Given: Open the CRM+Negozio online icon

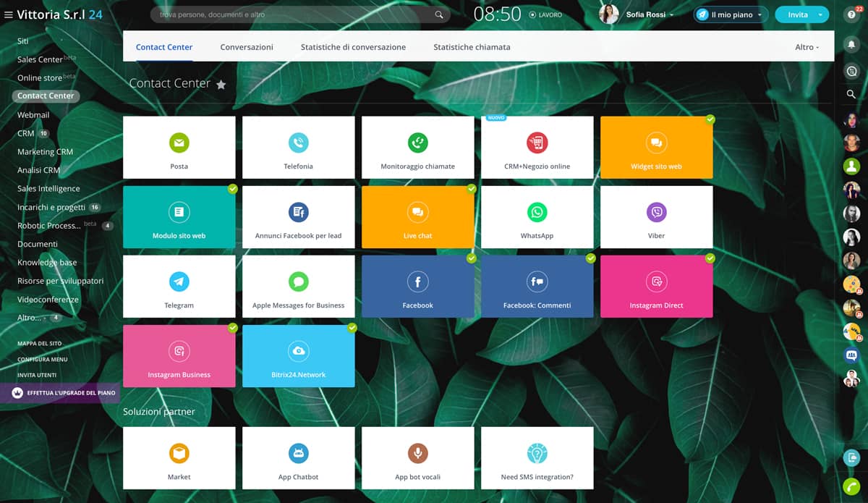Looking at the screenshot, I should point(537,143).
